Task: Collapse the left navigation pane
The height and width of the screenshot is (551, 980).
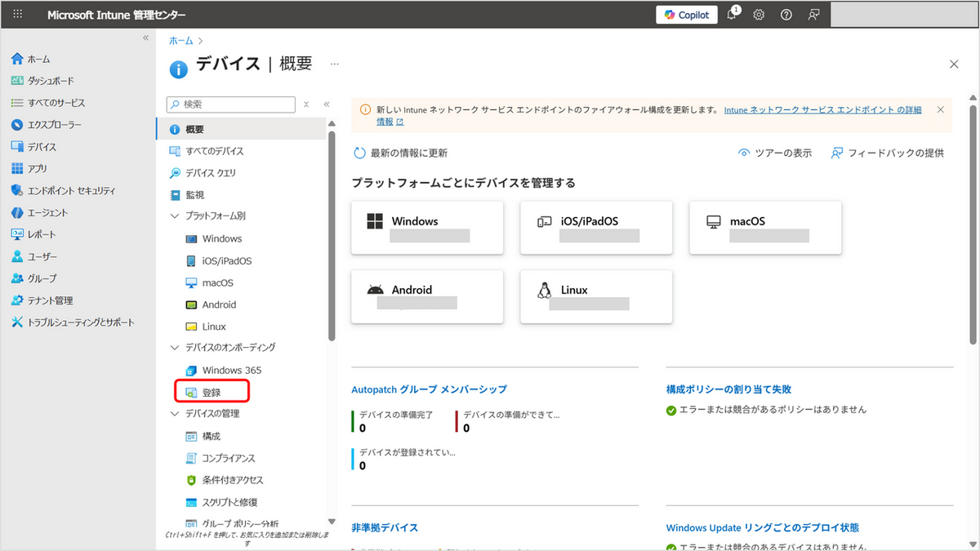Action: (146, 38)
